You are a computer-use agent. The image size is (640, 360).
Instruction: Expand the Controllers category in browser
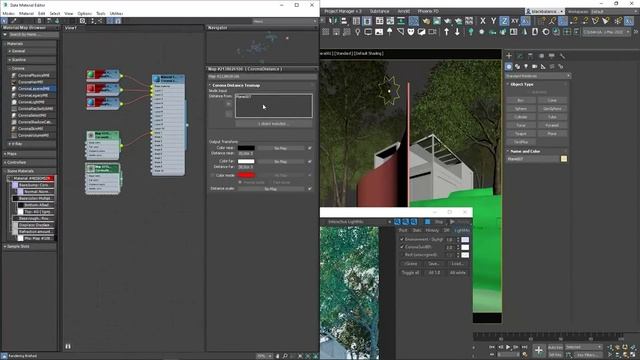pyautogui.click(x=5, y=162)
